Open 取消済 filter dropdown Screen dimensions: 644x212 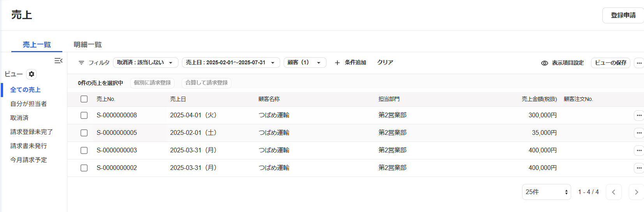(146, 63)
